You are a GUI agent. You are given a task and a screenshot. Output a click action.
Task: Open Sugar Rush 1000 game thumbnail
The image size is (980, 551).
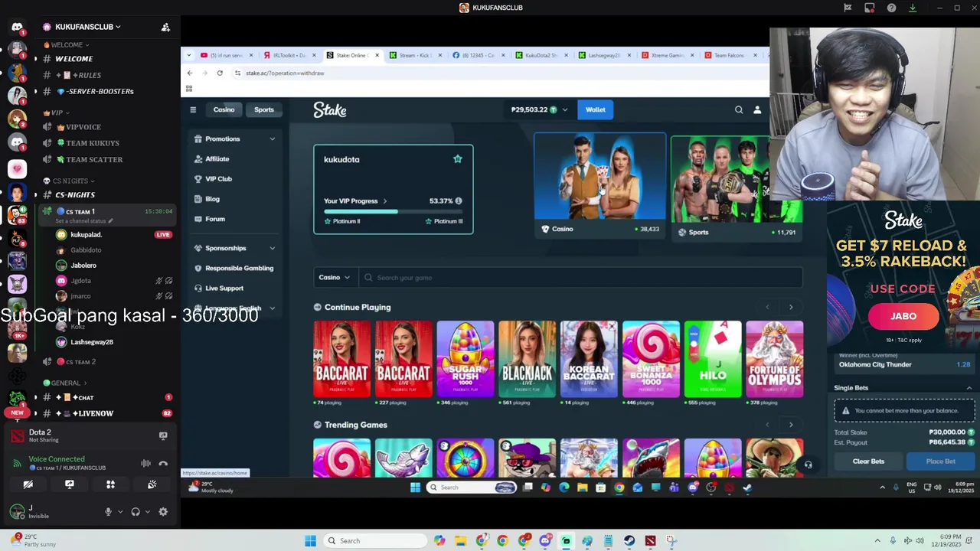pos(465,359)
